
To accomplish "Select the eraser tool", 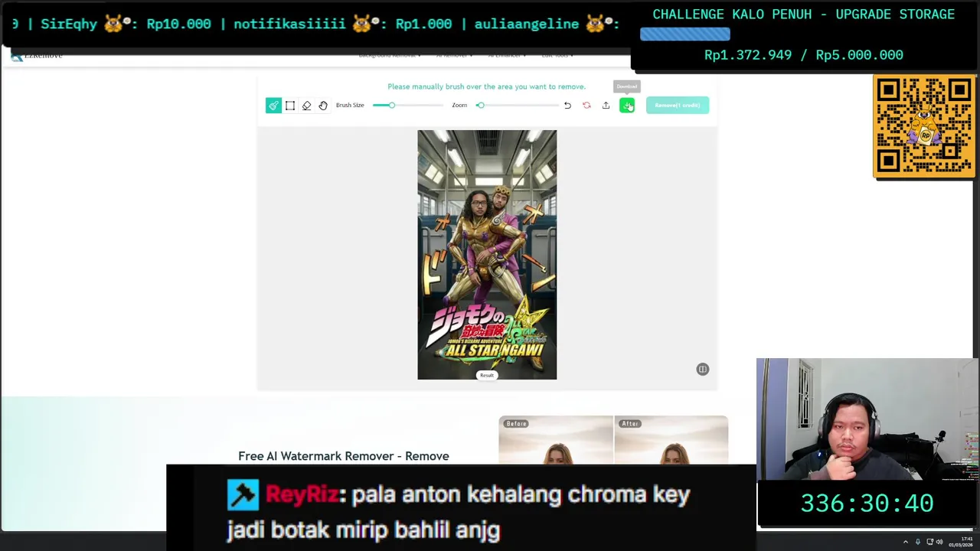I will point(306,106).
